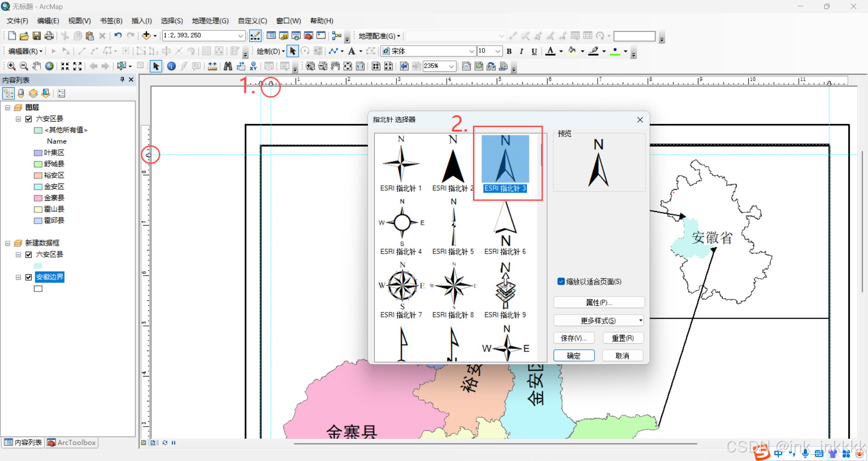This screenshot has width=868, height=461.
Task: Toggle 六安区县 layer in 新建数据框
Action: (x=28, y=254)
